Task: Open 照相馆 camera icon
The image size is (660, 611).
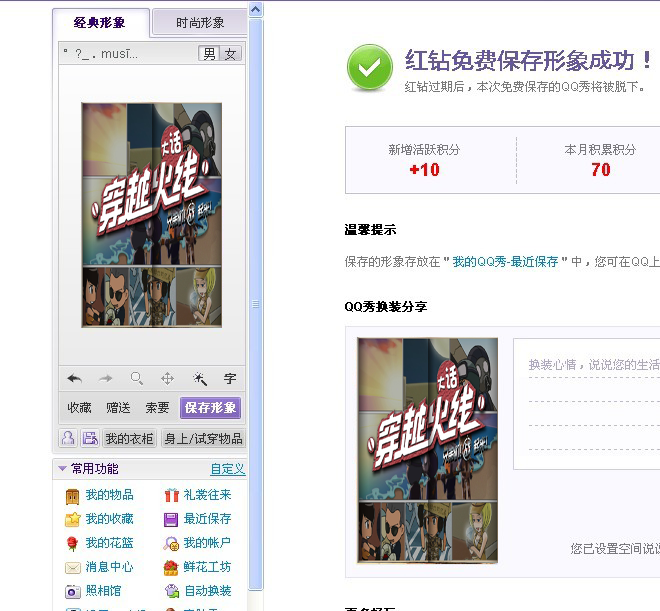Action: [72, 592]
